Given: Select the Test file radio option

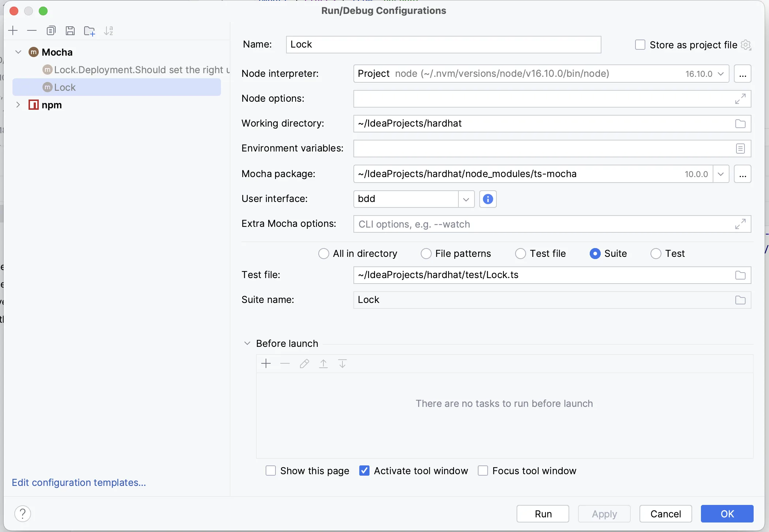Looking at the screenshot, I should (520, 254).
